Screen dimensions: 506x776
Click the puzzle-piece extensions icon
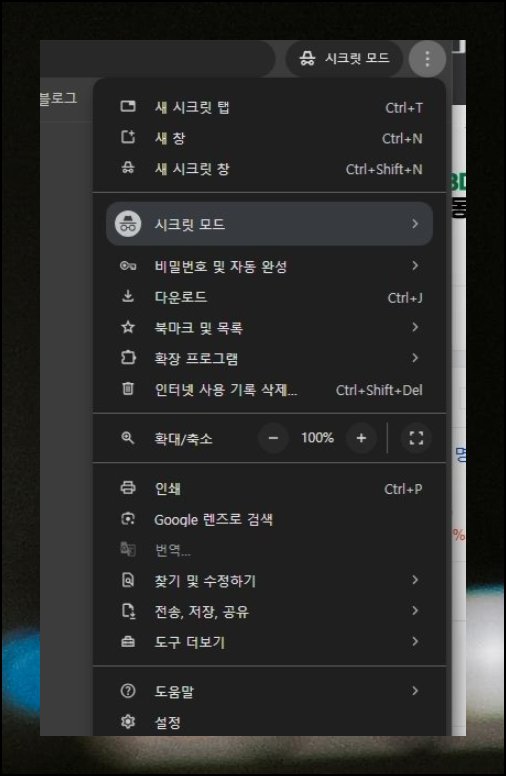[128, 357]
